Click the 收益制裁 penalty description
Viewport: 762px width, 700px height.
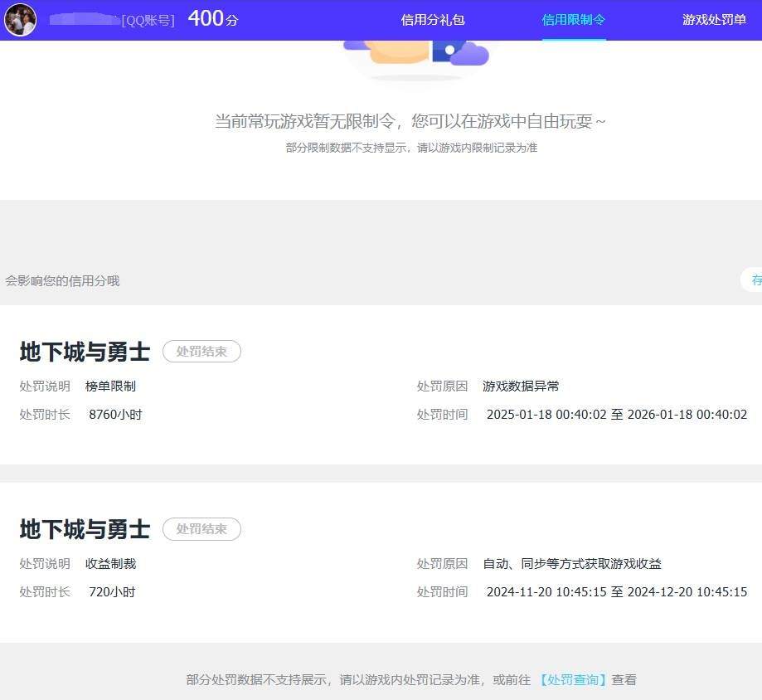[110, 563]
